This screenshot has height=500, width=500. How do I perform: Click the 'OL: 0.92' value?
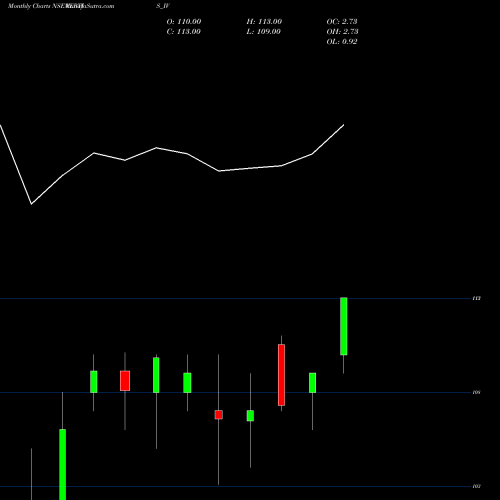[342, 42]
